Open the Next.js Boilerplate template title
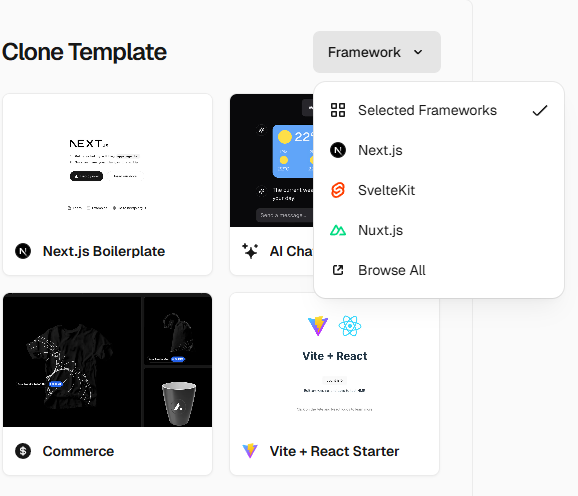Screen dimensions: 578x496 (x=104, y=251)
